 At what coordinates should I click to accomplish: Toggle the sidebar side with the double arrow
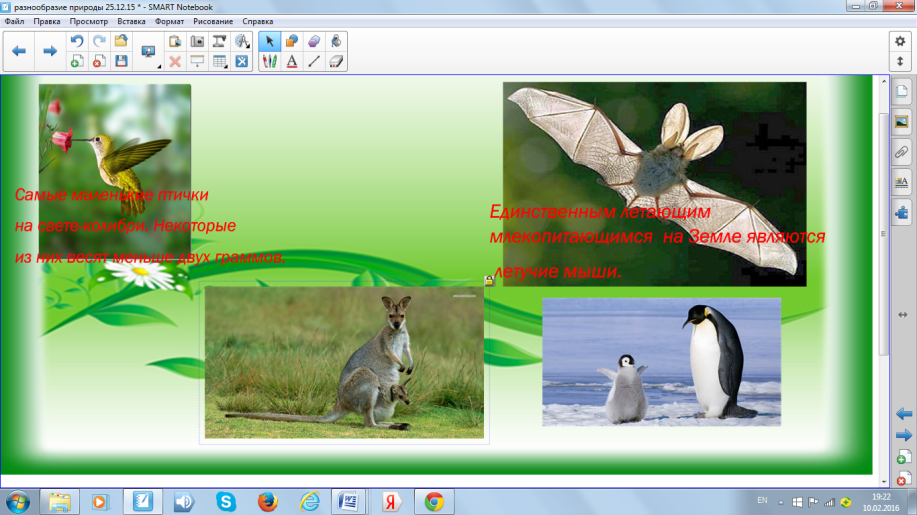903,314
